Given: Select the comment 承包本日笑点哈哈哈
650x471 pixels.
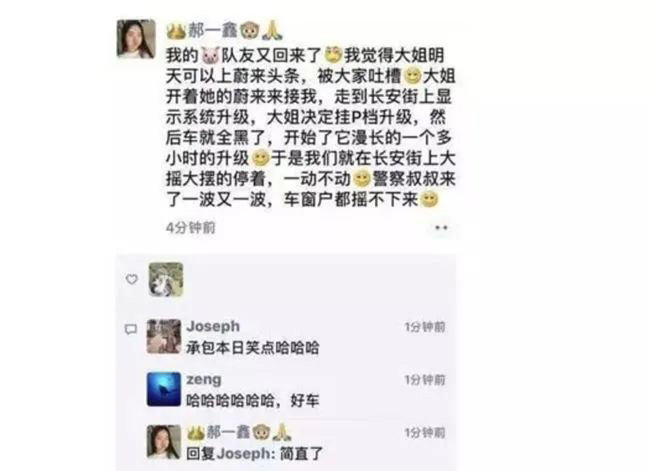Looking at the screenshot, I should pyautogui.click(x=252, y=347).
